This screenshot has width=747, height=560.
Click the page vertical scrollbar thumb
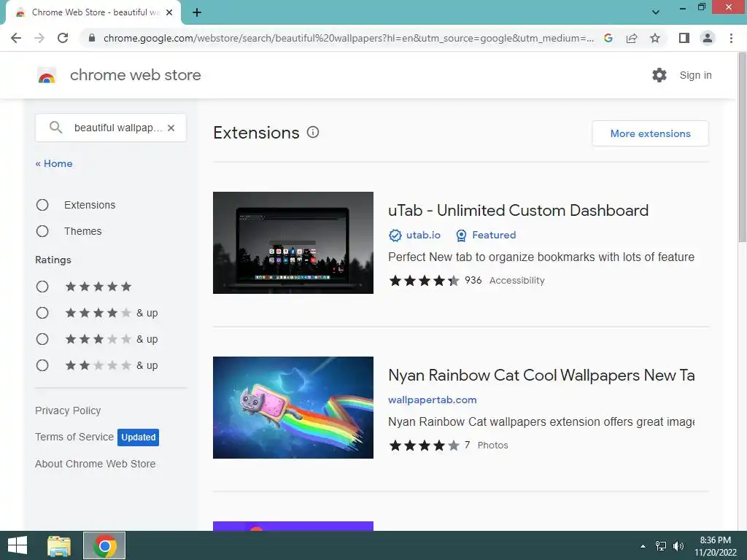coord(742,147)
